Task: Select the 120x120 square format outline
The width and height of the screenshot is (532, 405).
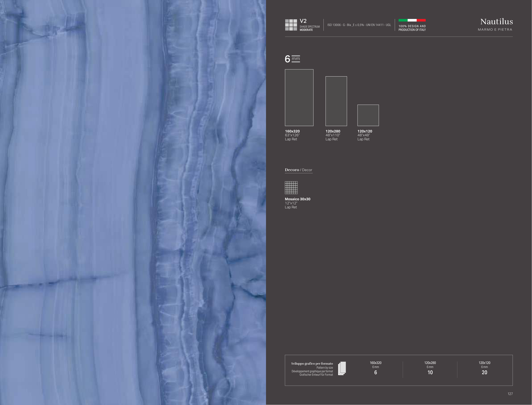Action: 368,115
